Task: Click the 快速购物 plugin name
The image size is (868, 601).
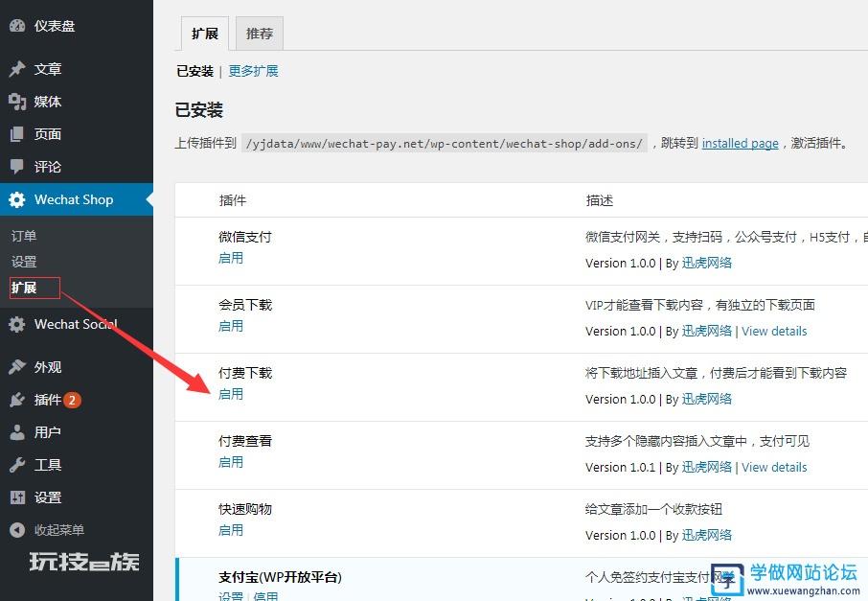Action: [245, 510]
